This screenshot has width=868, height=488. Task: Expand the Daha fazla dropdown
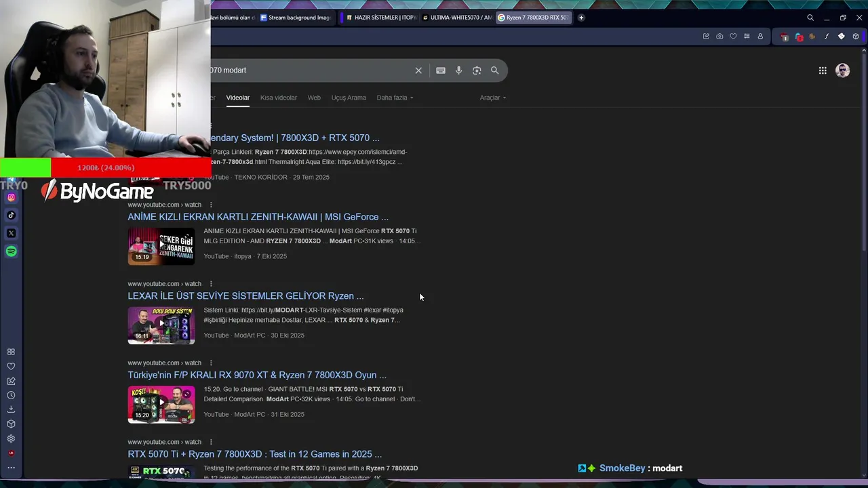tap(395, 98)
